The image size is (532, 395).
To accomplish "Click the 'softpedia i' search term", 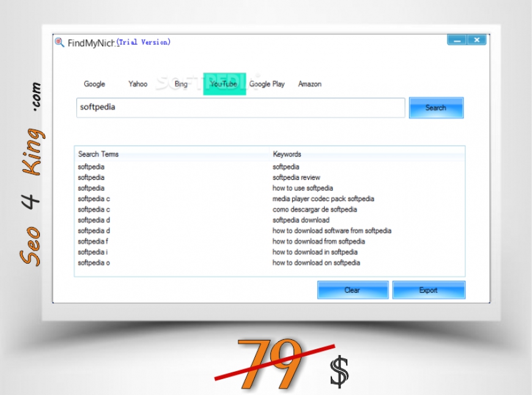I will pos(92,252).
